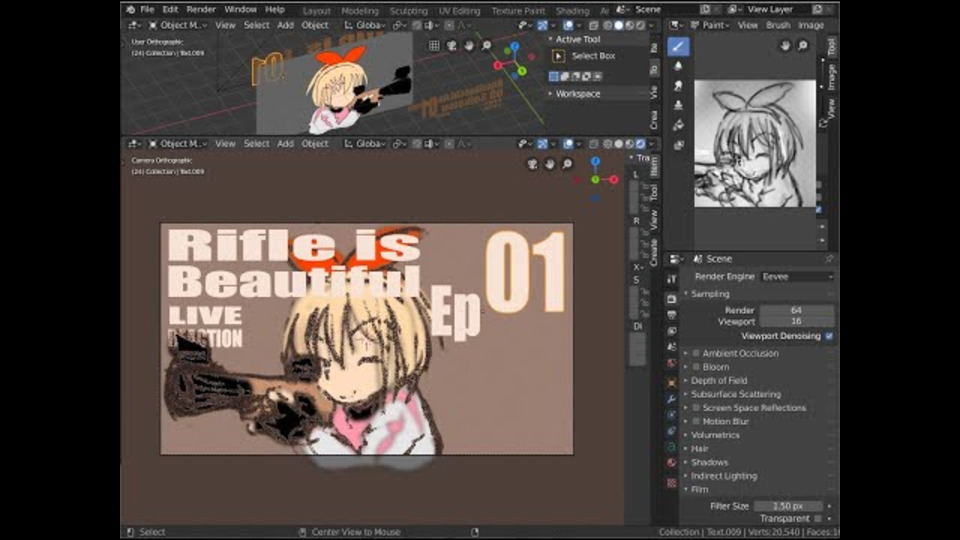Screen dimensions: 960x540
Task: Open the Output properties tab icon
Action: pyautogui.click(x=672, y=315)
